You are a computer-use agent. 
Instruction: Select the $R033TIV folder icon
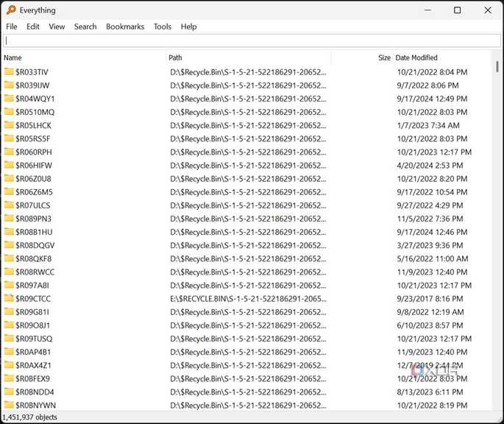tap(9, 71)
